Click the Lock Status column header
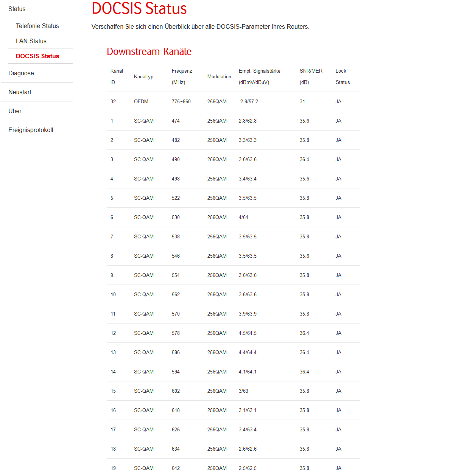Screen dimensions: 464x476 pyautogui.click(x=343, y=76)
